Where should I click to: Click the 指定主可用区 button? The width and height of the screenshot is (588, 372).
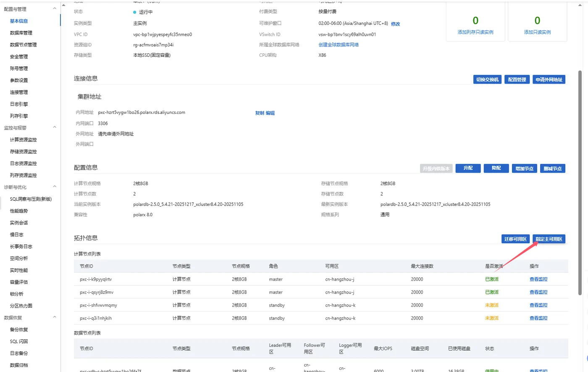(549, 239)
